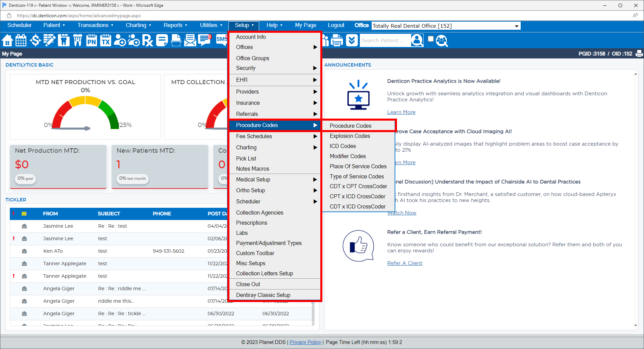644x349 pixels.
Task: Print My Page using printer icon
Action: (x=639, y=53)
